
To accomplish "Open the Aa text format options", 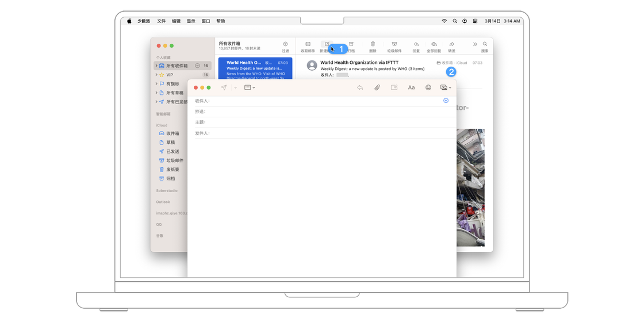I will (x=411, y=87).
